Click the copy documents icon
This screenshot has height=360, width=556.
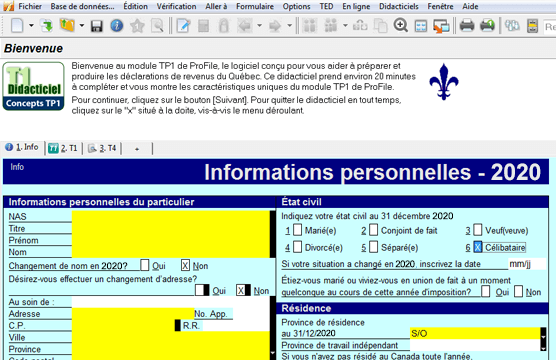tap(380, 26)
